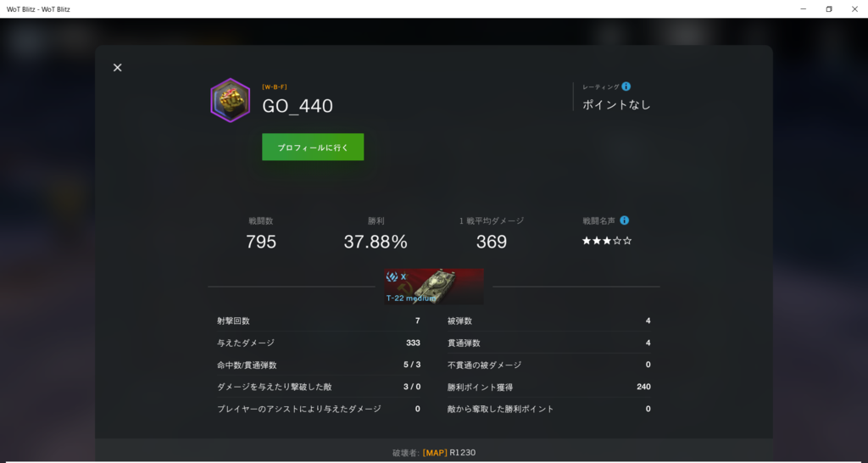
Task: Click the [W-B-F] clan tag
Action: pyautogui.click(x=275, y=87)
